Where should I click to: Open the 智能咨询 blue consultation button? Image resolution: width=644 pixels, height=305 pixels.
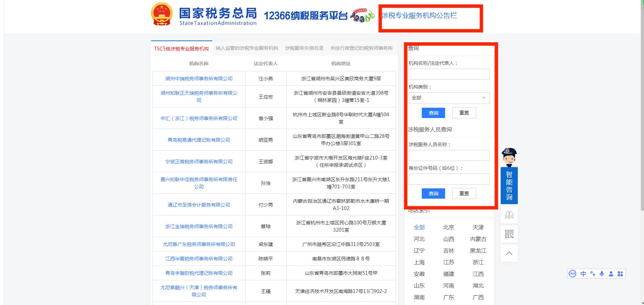pos(509,186)
